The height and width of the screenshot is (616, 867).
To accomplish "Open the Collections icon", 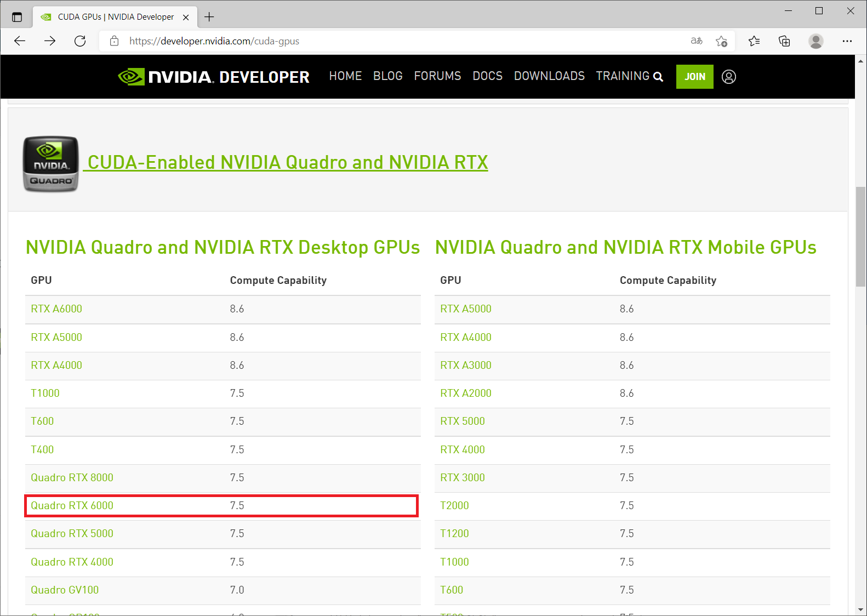I will [x=784, y=41].
